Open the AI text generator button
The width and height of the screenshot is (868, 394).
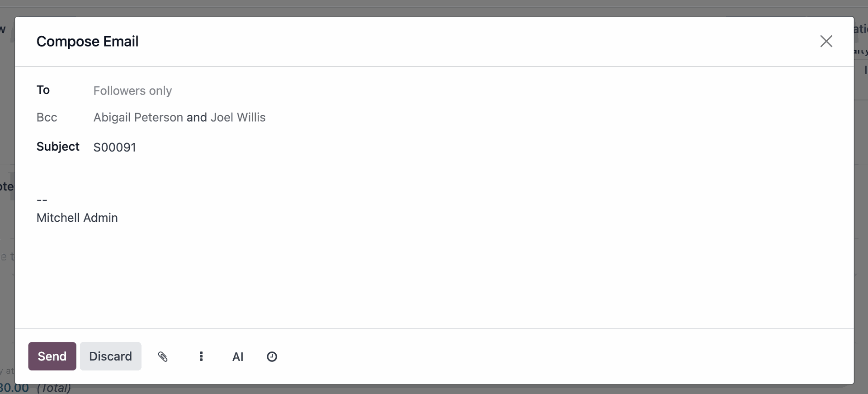(x=238, y=356)
